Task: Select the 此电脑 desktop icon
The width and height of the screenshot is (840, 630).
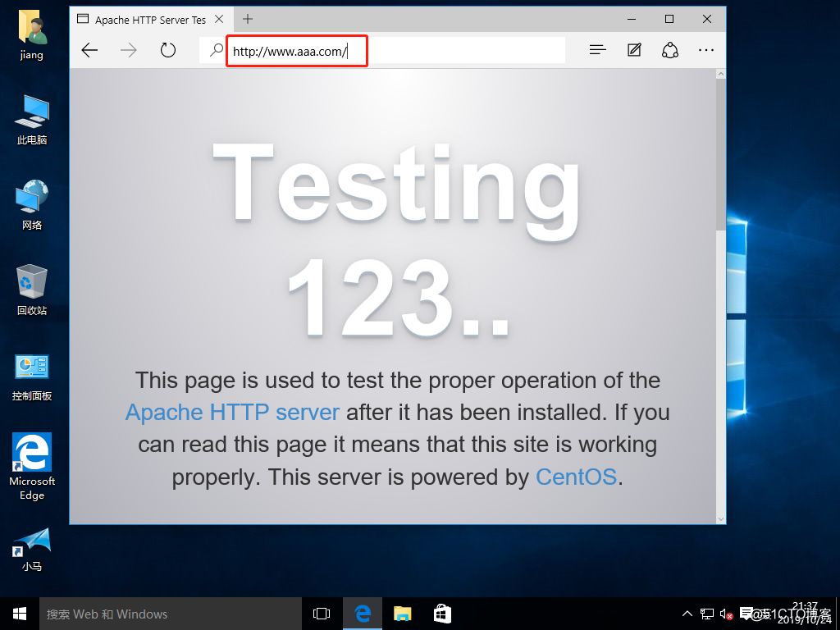Action: pos(32,120)
